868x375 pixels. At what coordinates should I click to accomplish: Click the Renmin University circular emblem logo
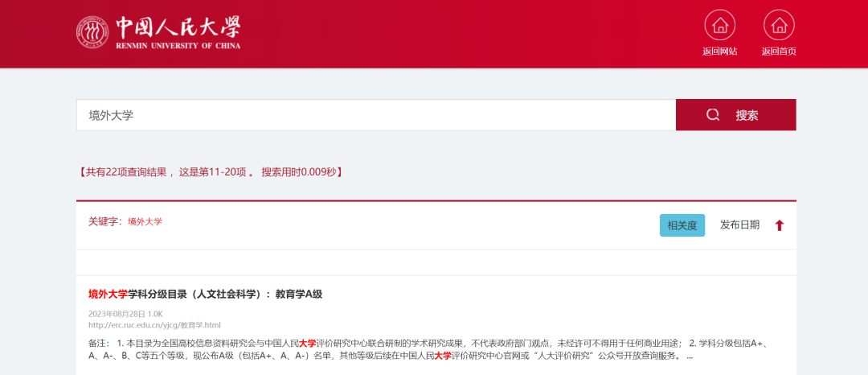93,31
